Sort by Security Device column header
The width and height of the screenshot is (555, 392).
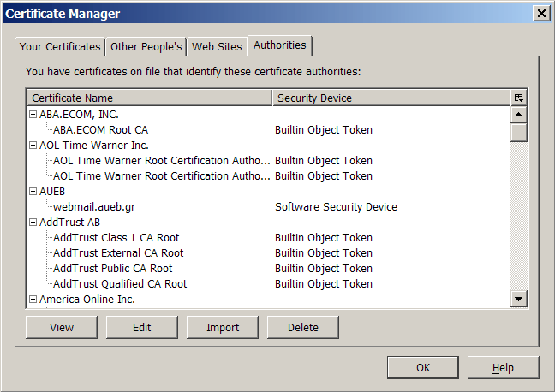pos(391,98)
